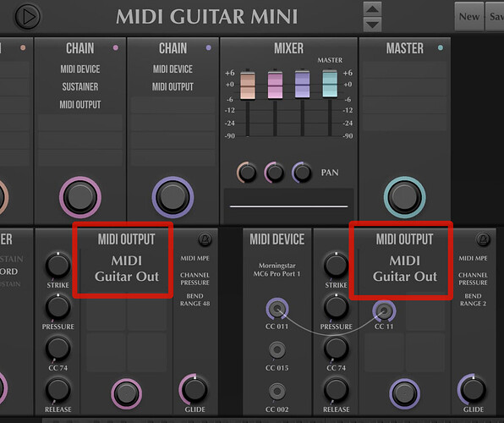Click the play button in the header
504x423 pixels.
coord(28,16)
